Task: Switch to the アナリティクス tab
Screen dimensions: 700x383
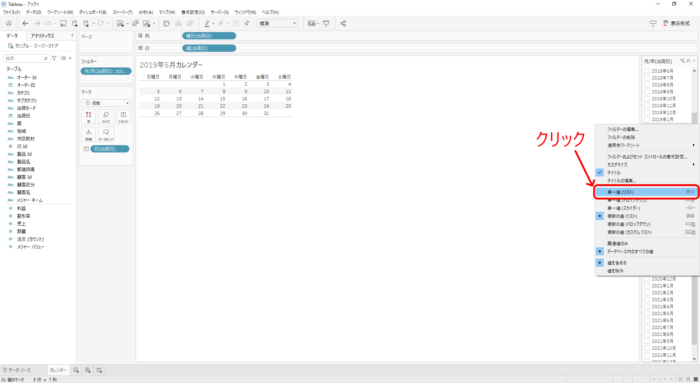Action: pyautogui.click(x=43, y=36)
